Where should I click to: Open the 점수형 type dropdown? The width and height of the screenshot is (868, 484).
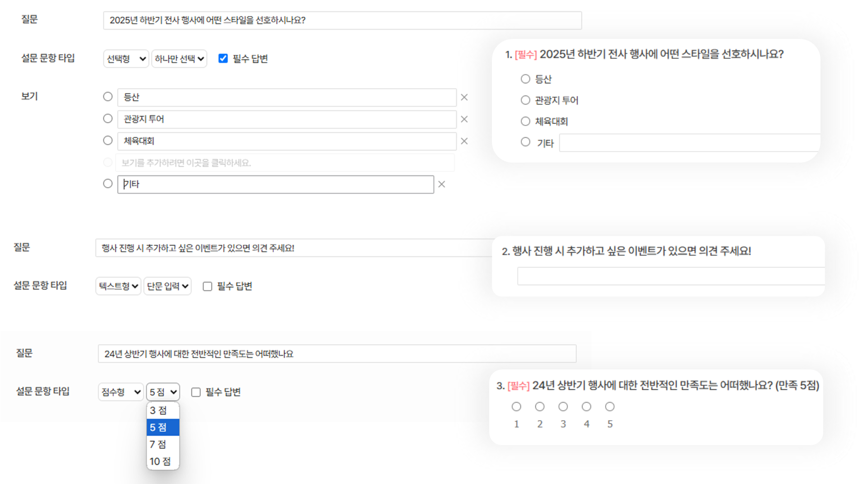click(120, 392)
